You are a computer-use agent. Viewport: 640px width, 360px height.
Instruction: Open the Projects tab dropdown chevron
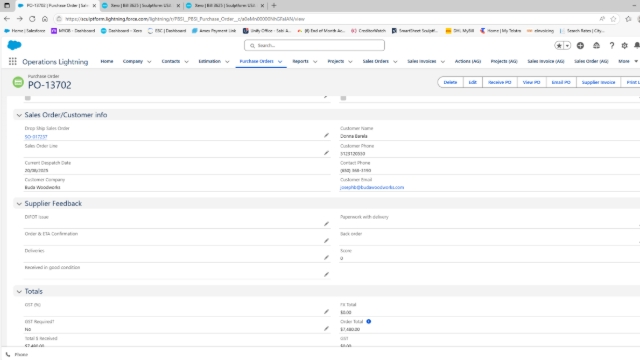click(350, 62)
